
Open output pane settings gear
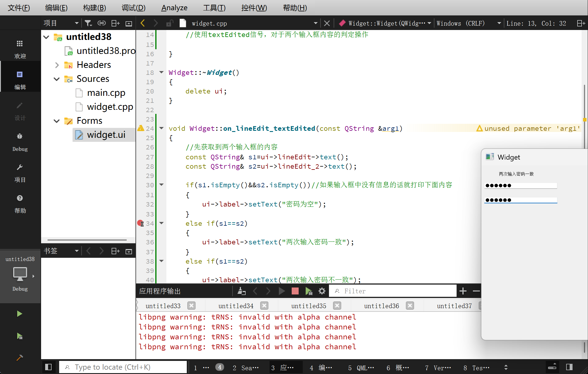[x=322, y=291]
